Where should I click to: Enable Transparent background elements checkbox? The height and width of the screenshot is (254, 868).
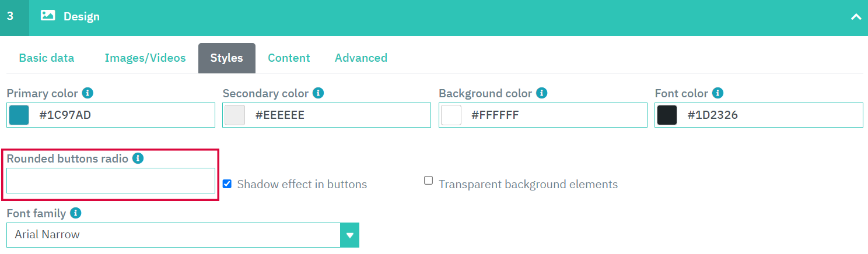(x=428, y=181)
